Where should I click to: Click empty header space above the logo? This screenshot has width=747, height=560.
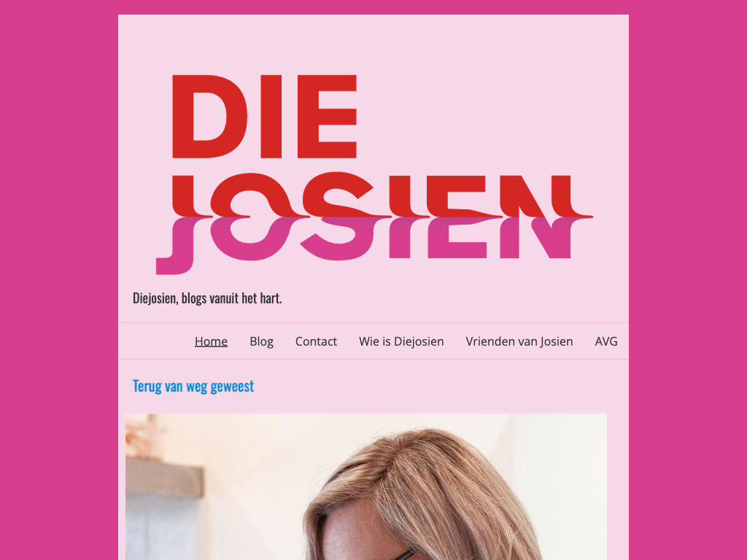(373, 43)
